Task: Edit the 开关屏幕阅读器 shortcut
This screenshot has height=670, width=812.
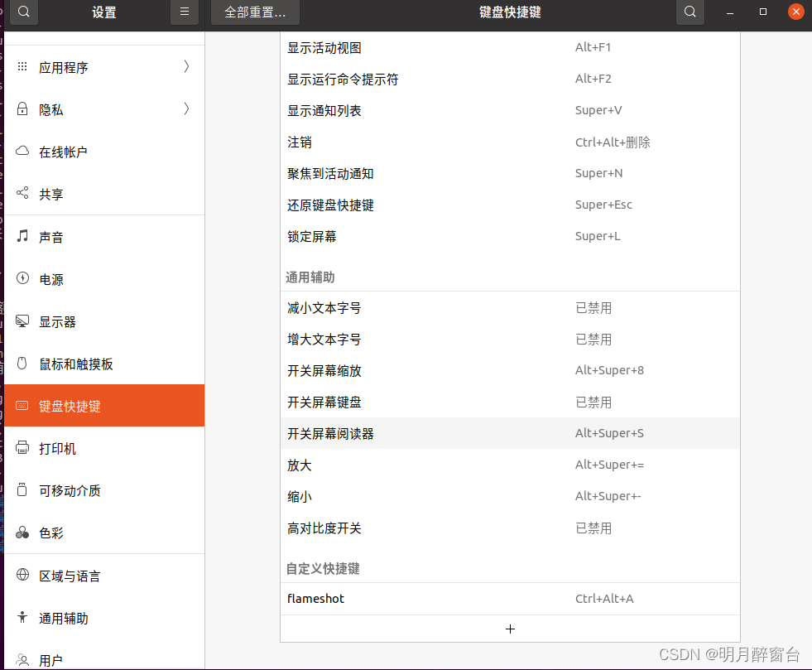Action: [x=510, y=433]
